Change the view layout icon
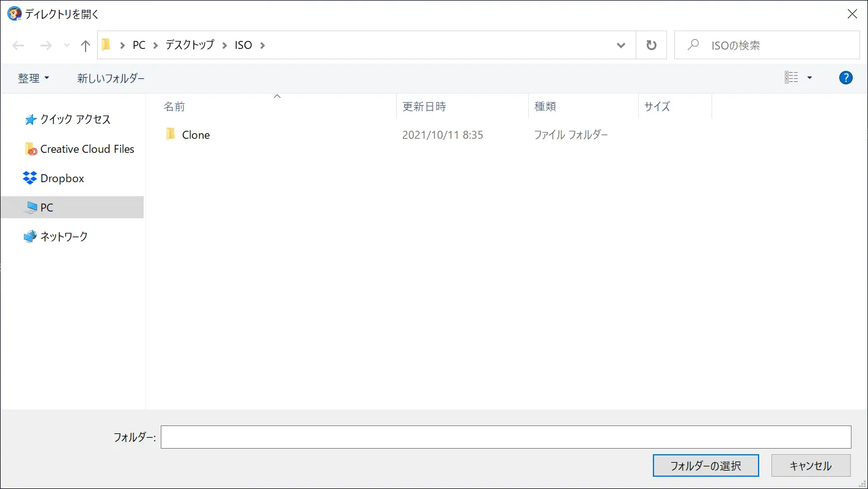 click(792, 78)
